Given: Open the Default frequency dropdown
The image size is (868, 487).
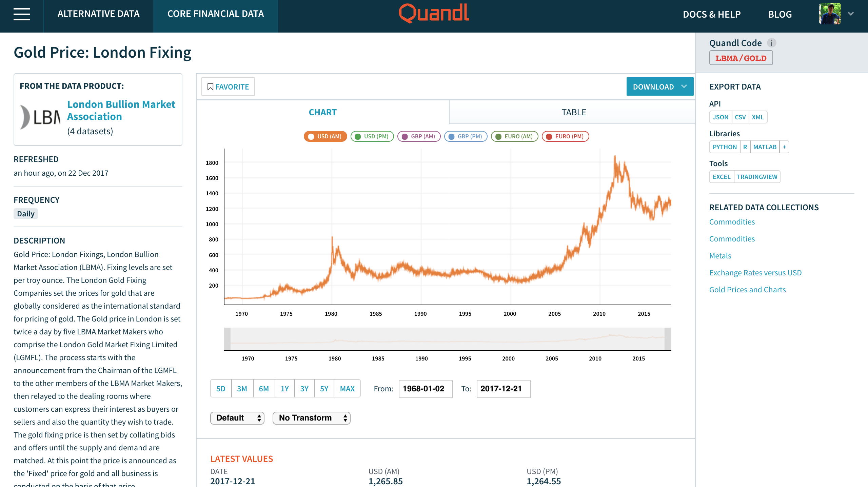Looking at the screenshot, I should 237,418.
